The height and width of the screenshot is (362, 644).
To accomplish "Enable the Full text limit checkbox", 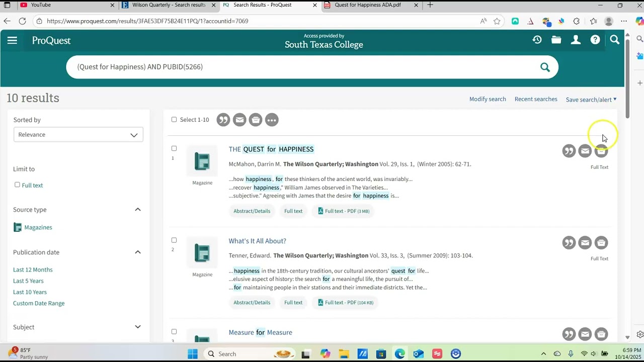I will pos(17,185).
